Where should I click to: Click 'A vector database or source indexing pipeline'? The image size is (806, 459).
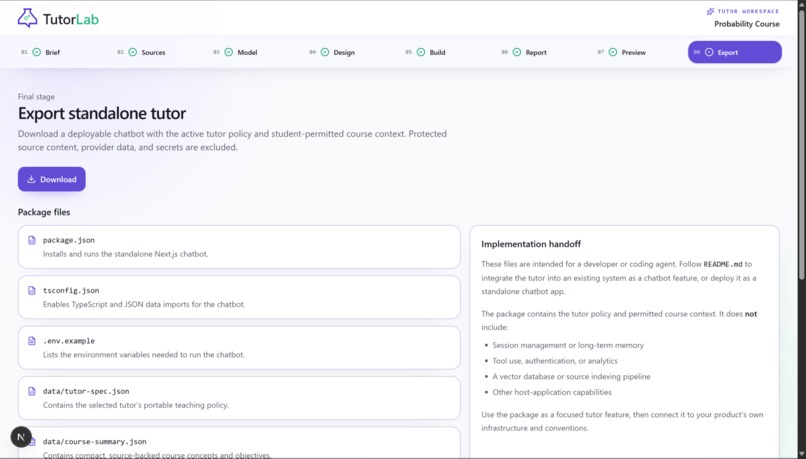click(571, 377)
